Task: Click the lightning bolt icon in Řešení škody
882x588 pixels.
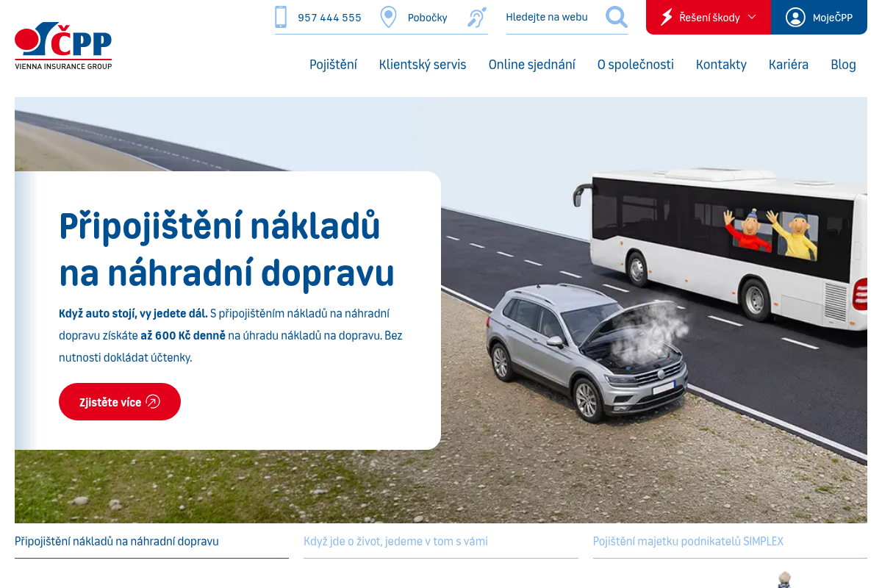Action: (667, 17)
